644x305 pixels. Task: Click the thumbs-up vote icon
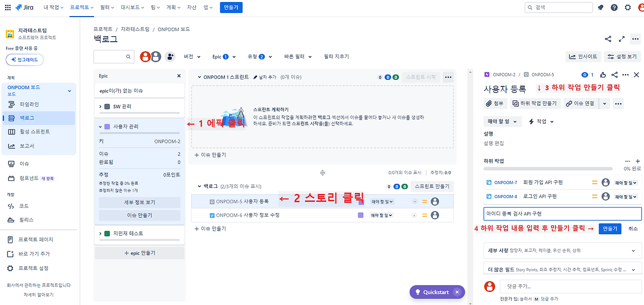602,74
